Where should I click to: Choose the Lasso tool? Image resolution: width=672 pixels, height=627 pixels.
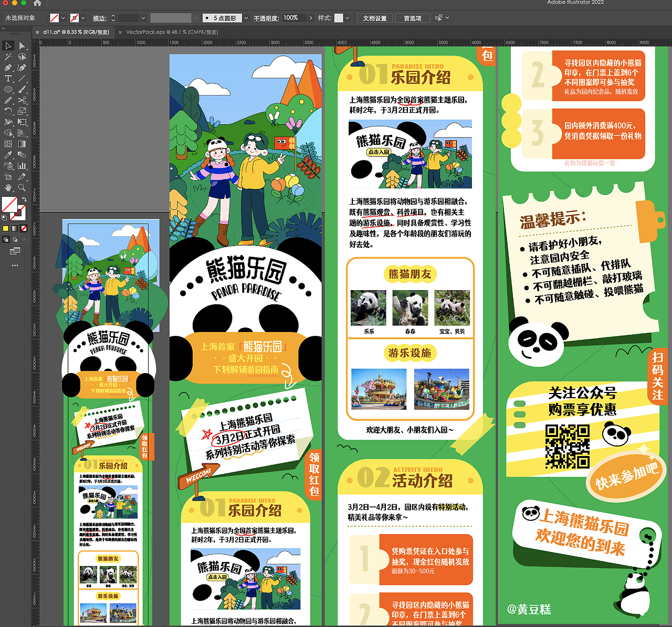point(22,57)
